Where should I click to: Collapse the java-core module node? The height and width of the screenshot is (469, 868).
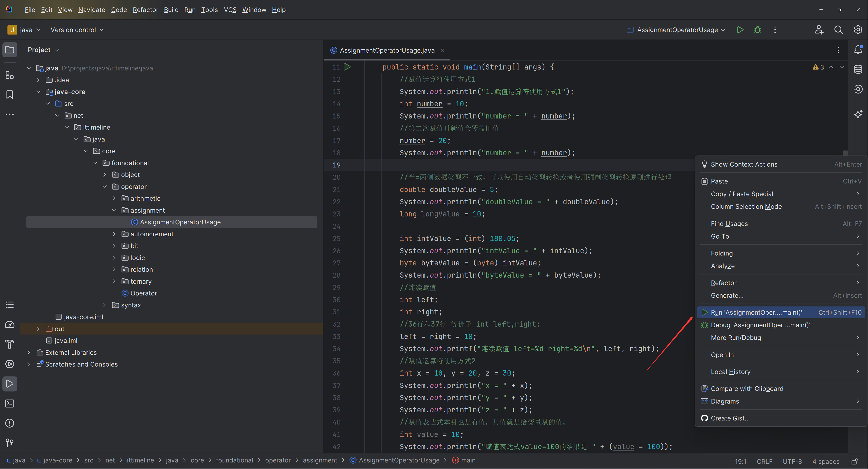38,92
